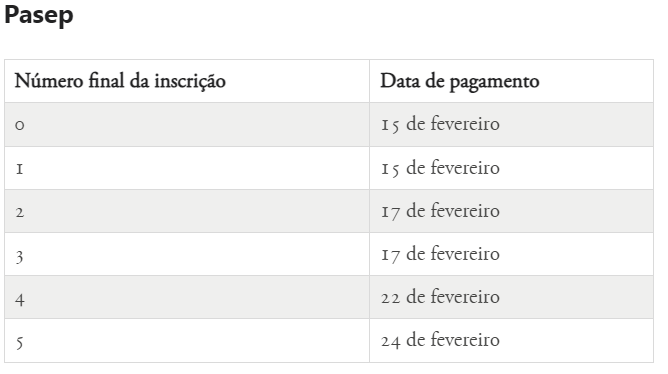Select the 'Data de pagamento' column header
Viewport: 668px width, 374px height.
511,81
